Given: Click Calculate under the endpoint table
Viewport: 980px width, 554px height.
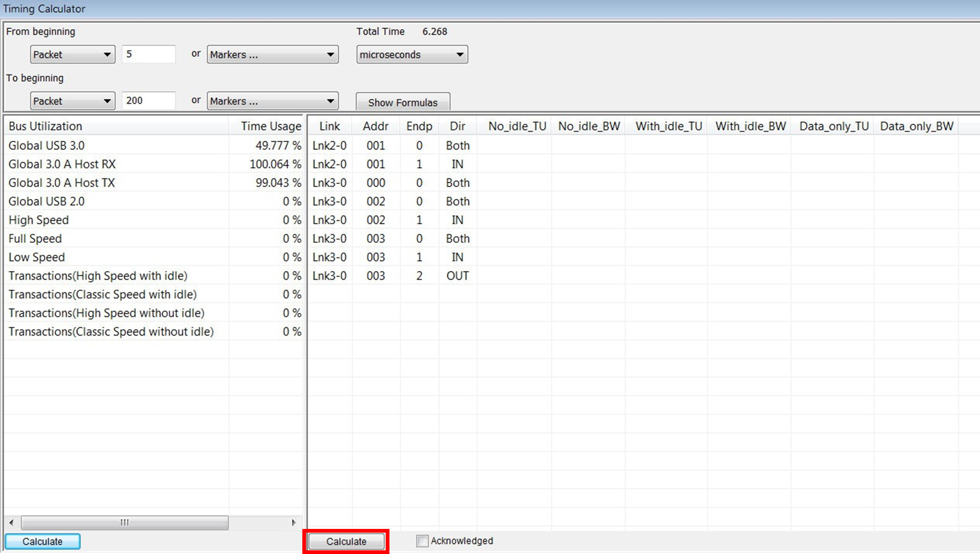Looking at the screenshot, I should [x=346, y=541].
